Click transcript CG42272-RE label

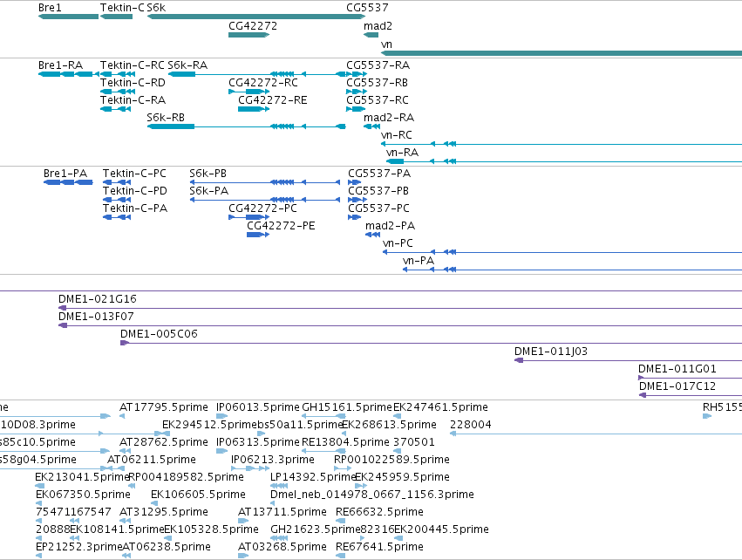(x=273, y=100)
